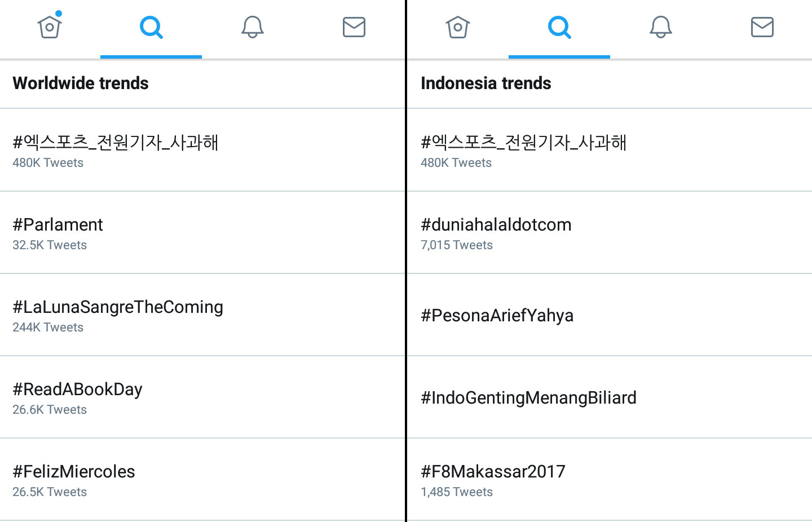812x522 pixels.
Task: Select the Worldwide trends header
Action: click(81, 83)
